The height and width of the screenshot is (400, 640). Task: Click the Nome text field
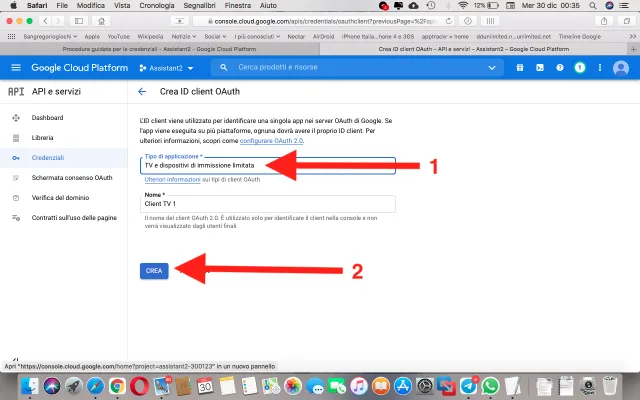tap(267, 203)
